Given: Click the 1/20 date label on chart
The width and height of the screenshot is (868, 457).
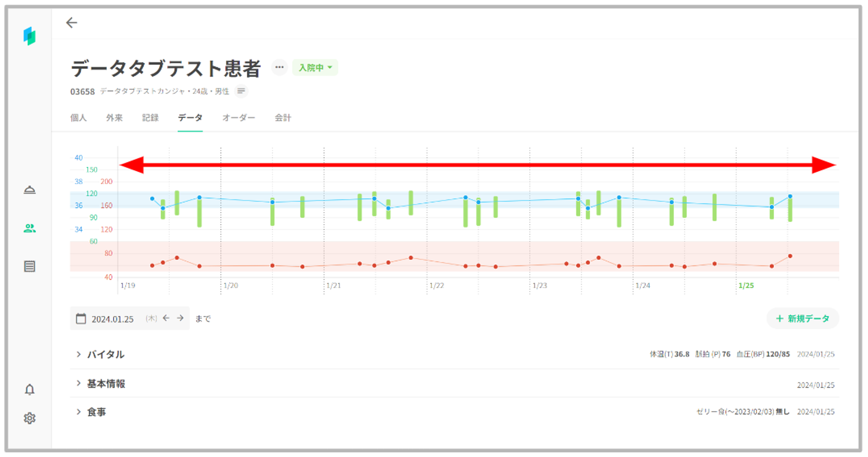Looking at the screenshot, I should pos(231,285).
